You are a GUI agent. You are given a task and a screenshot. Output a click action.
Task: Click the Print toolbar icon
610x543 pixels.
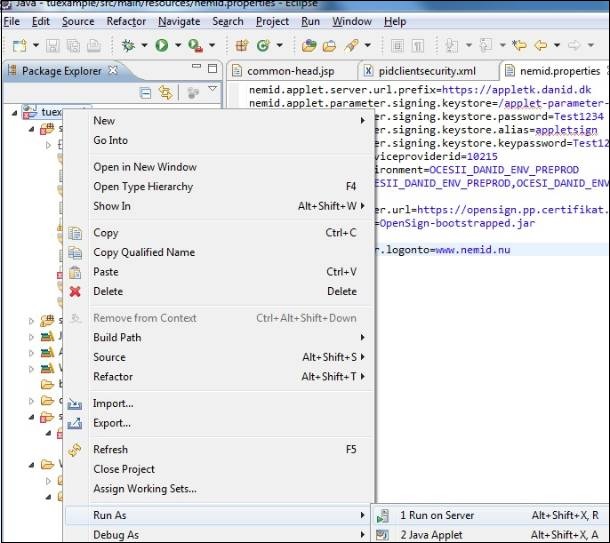pos(94,46)
